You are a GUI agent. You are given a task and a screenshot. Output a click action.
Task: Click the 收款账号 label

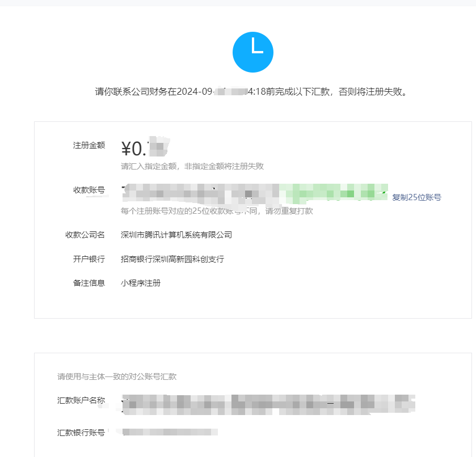[x=89, y=190]
